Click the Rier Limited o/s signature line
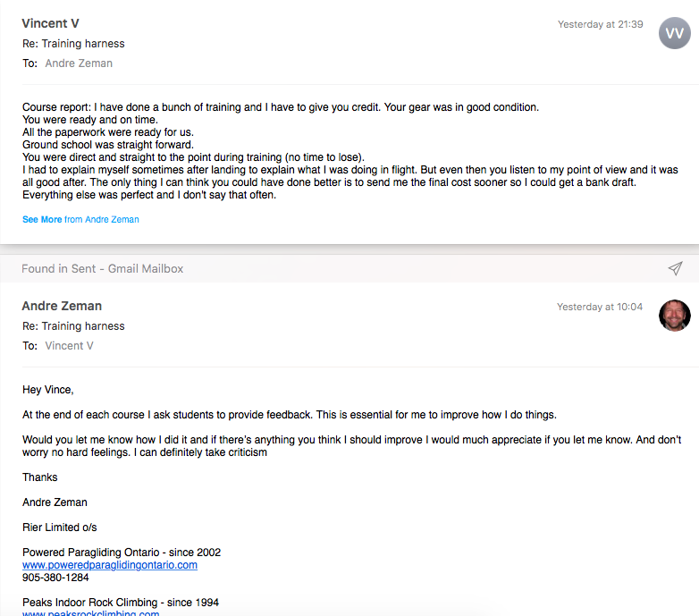Viewport: 699px width, 616px height. point(60,527)
